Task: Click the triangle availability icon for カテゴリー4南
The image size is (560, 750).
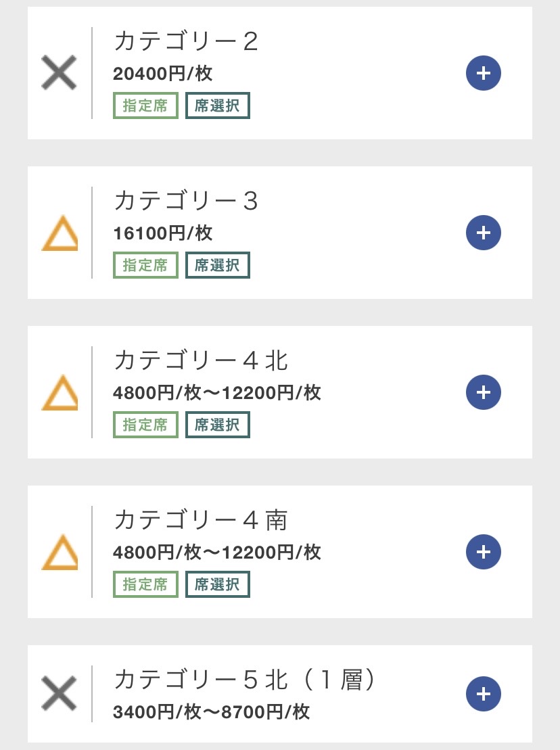Action: tap(60, 553)
